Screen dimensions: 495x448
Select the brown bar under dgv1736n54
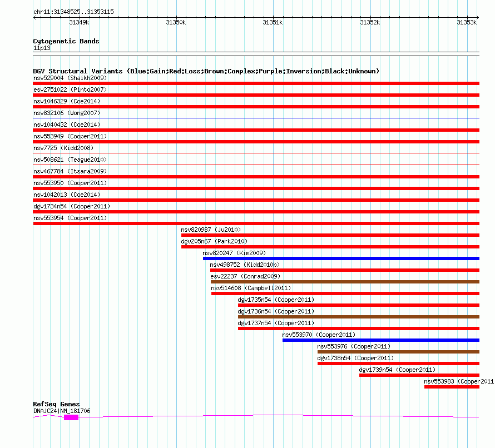[x=359, y=317]
